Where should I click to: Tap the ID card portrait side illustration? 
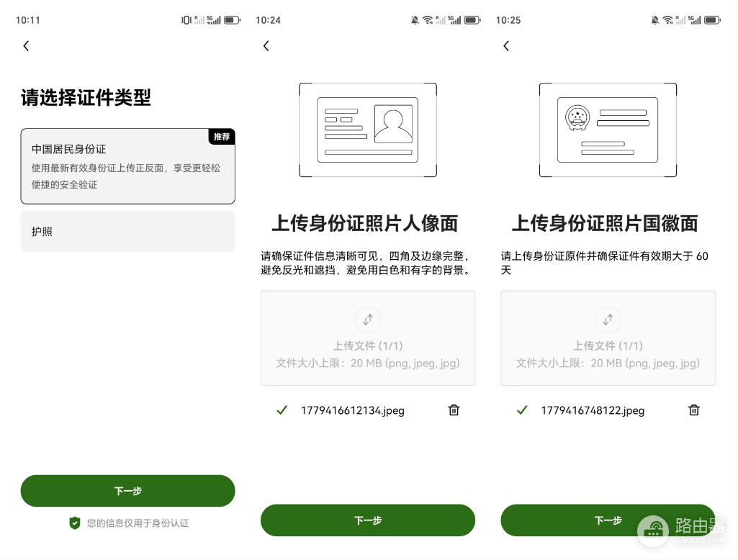coord(368,130)
